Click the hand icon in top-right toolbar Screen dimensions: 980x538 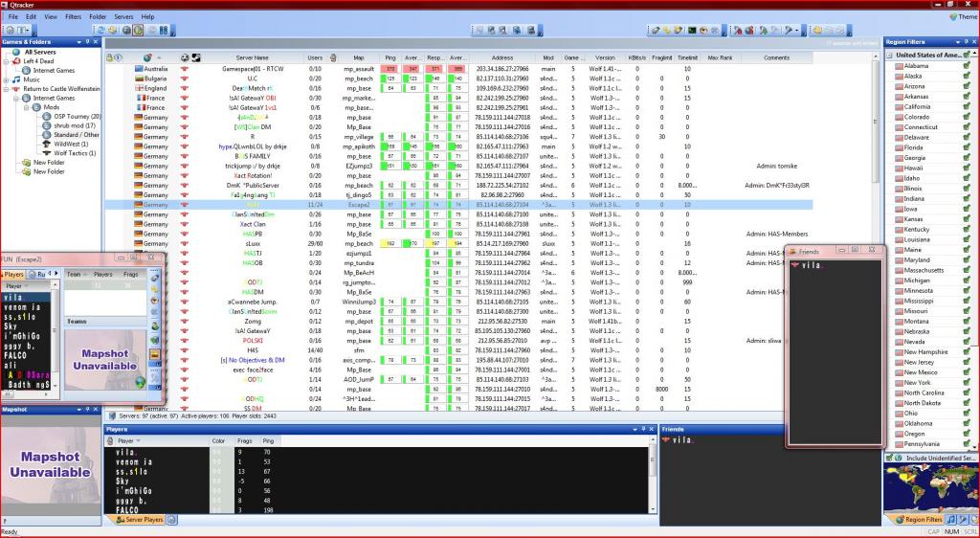tap(817, 30)
